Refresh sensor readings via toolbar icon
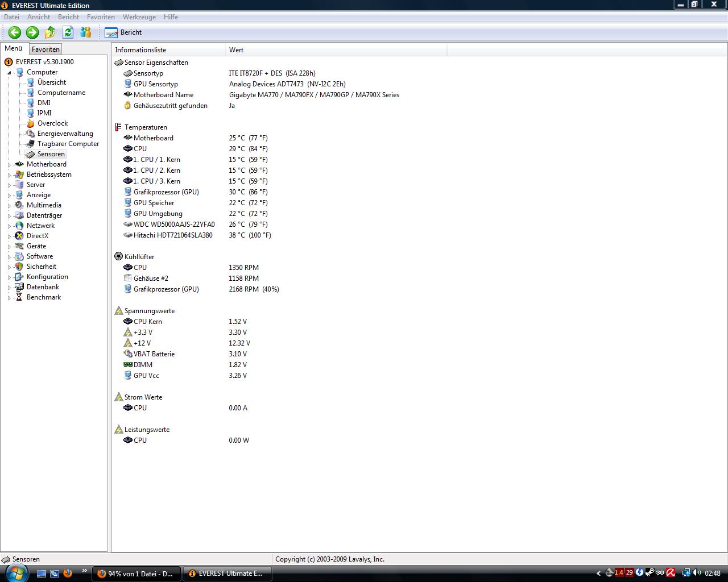This screenshot has width=728, height=582. (x=68, y=32)
